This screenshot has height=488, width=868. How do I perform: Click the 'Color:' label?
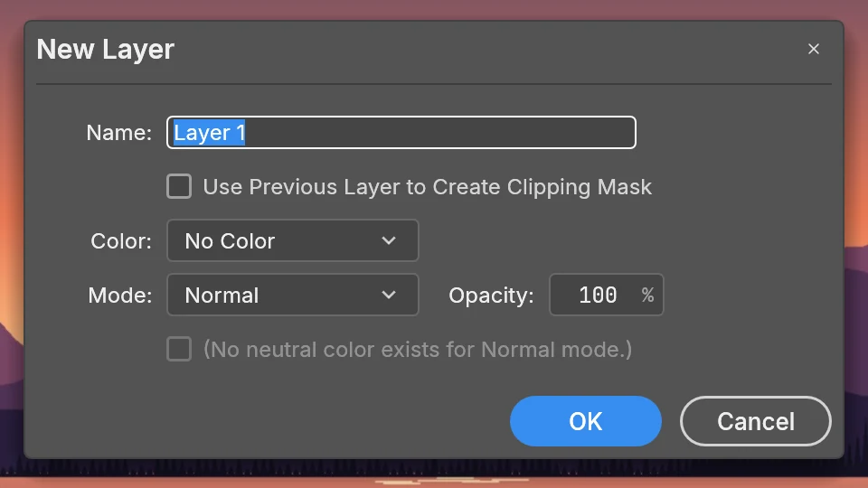point(121,241)
